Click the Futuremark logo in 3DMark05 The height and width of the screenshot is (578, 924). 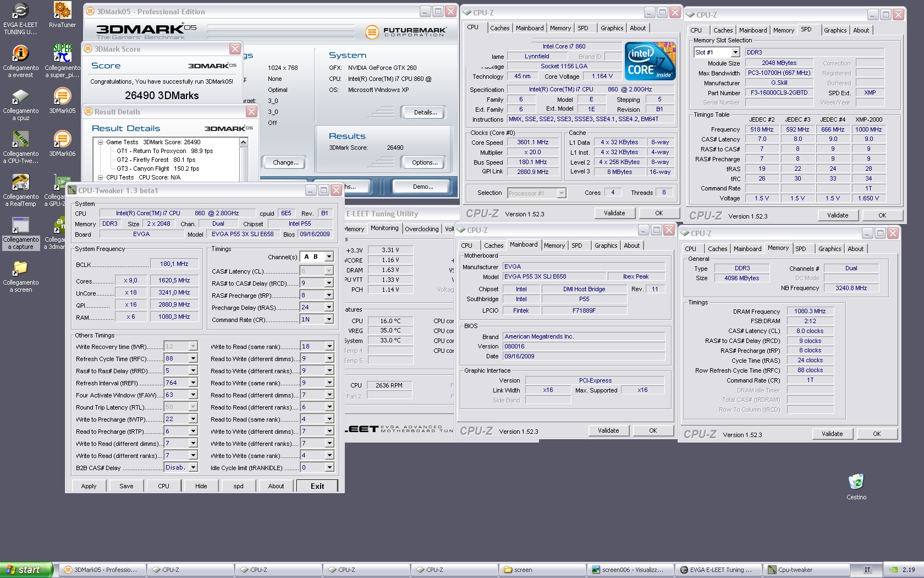pyautogui.click(x=406, y=32)
